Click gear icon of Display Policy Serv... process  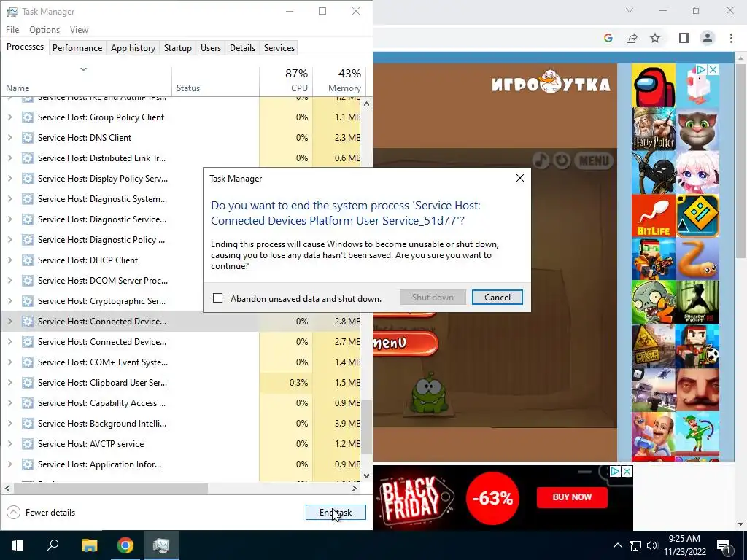[x=28, y=179]
